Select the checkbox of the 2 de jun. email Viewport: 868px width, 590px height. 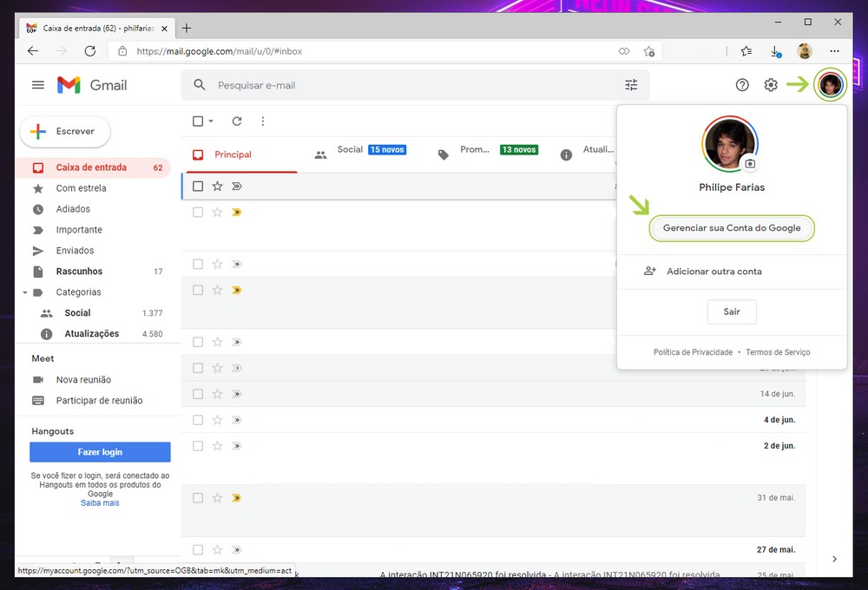click(x=198, y=446)
